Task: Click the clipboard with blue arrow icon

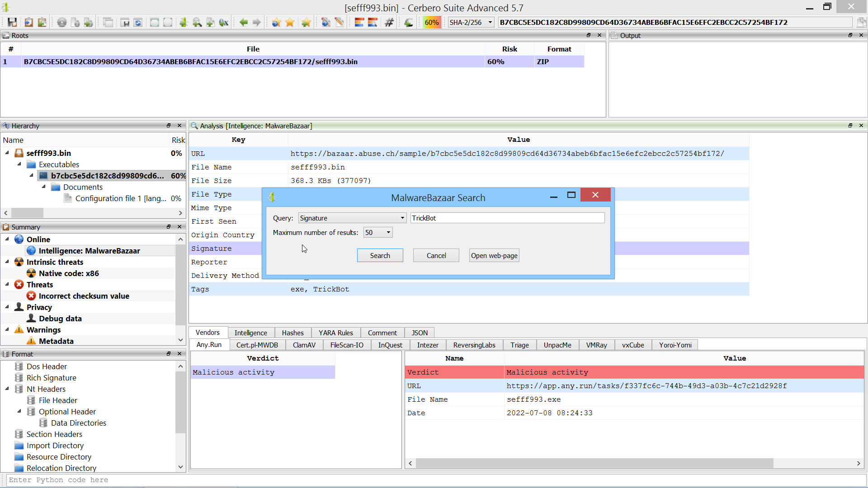Action: pos(28,22)
